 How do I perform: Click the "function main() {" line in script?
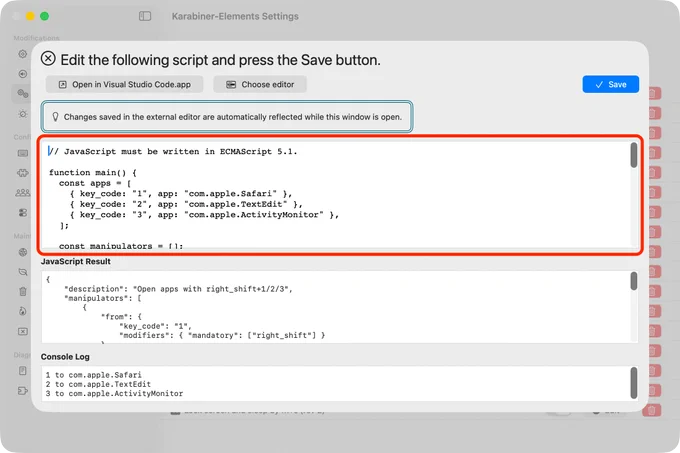pyautogui.click(x=93, y=173)
